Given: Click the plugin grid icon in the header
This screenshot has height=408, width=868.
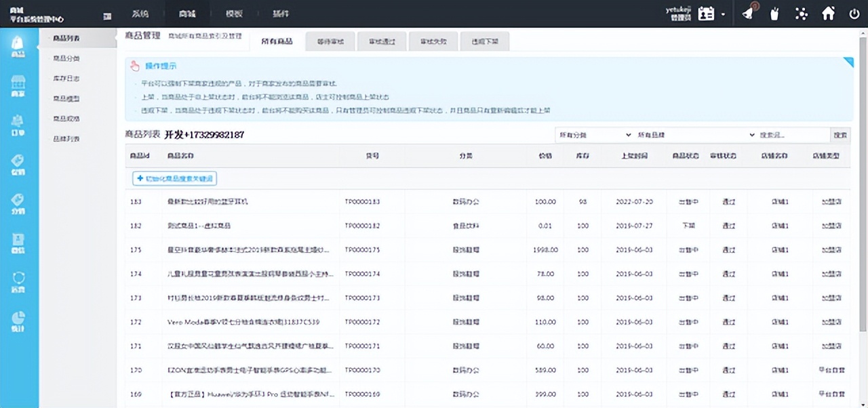Looking at the screenshot, I should (x=801, y=13).
